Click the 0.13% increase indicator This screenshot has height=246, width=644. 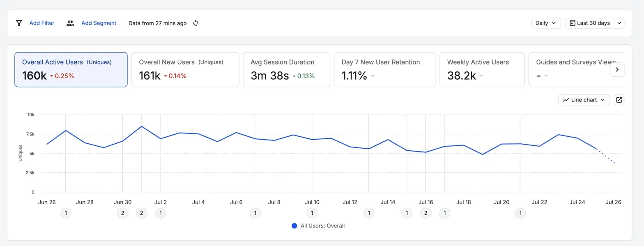click(304, 76)
